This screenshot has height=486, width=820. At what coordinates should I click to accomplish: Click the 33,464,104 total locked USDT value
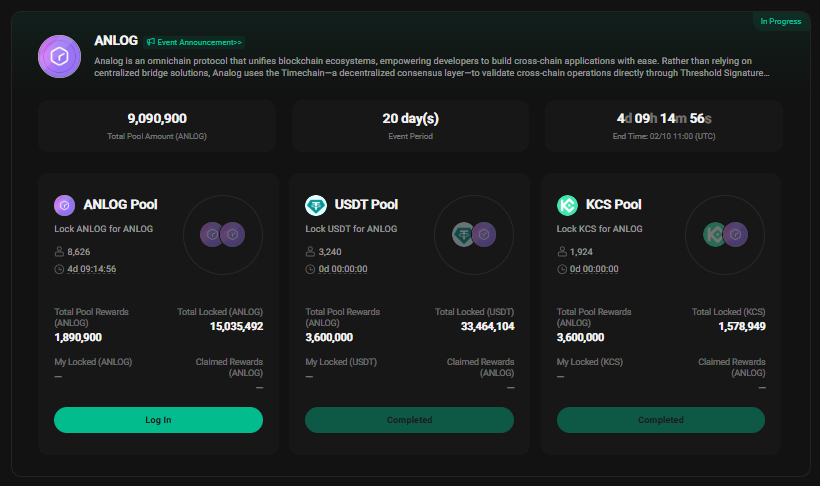pos(487,326)
